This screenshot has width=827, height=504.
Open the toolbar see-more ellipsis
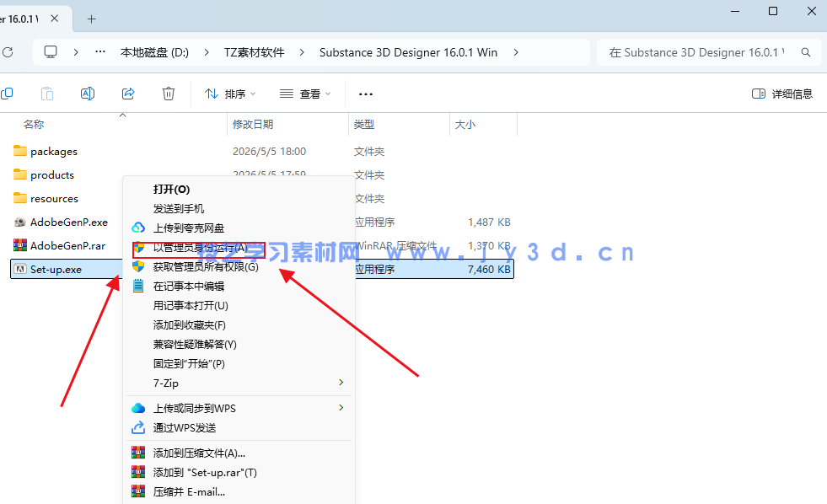point(366,94)
